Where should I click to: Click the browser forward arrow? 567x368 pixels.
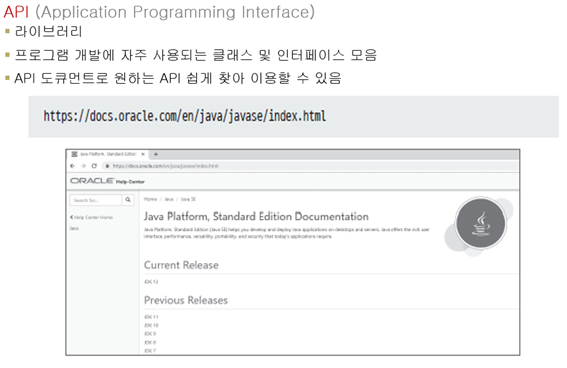(x=84, y=166)
